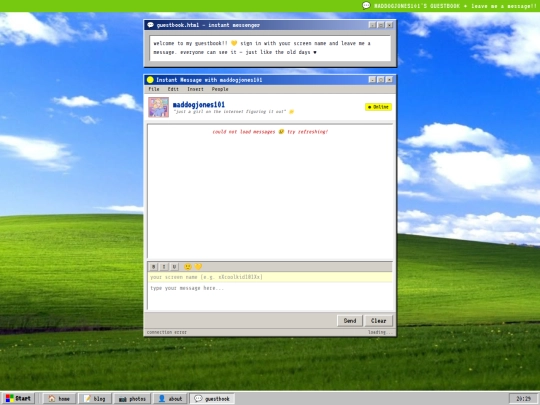Click maddogjones101's avatar picture
The width and height of the screenshot is (540, 405).
coord(158,107)
